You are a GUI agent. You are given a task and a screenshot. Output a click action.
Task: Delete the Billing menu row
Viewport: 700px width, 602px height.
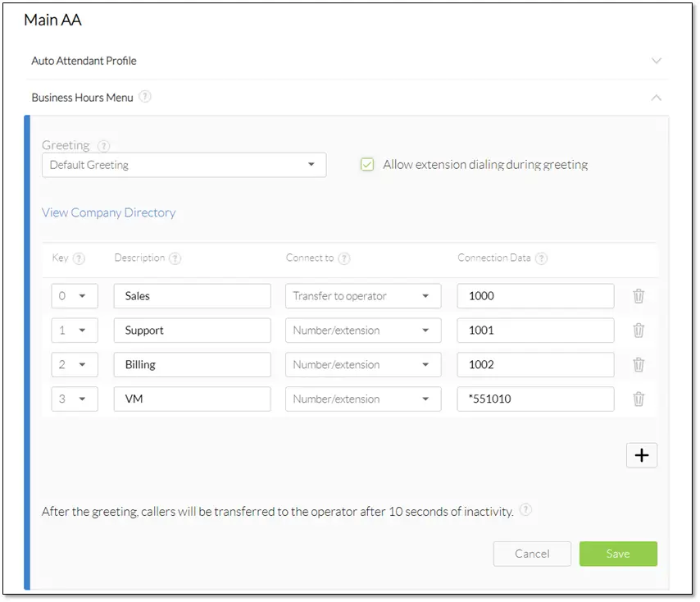click(x=639, y=365)
